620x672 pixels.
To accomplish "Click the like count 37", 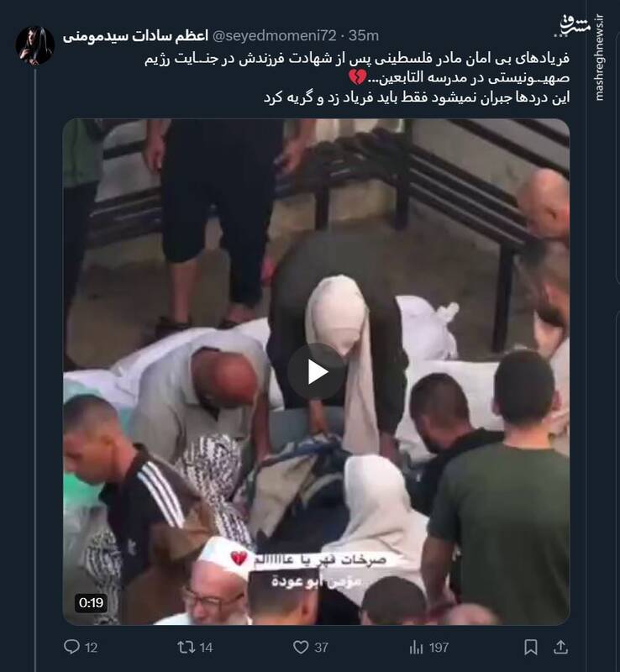I will coord(321,647).
